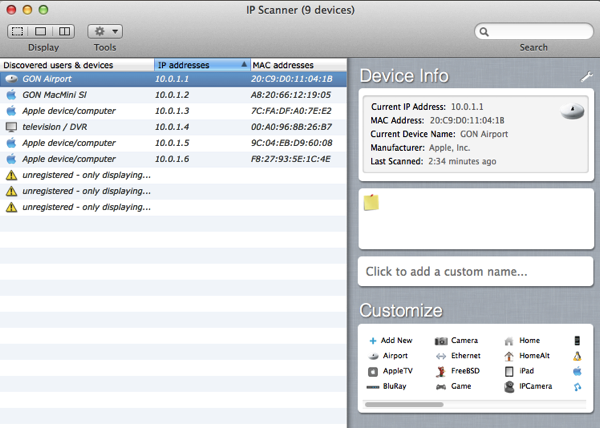Select Apple device/computer at 10.0.1.6
The image size is (600, 428).
(x=173, y=159)
